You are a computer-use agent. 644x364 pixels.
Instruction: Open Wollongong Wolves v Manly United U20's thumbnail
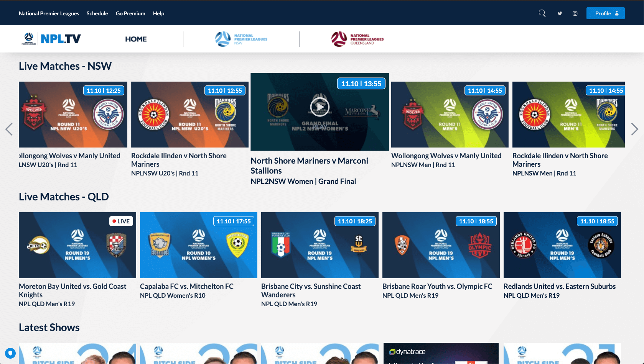coord(73,115)
